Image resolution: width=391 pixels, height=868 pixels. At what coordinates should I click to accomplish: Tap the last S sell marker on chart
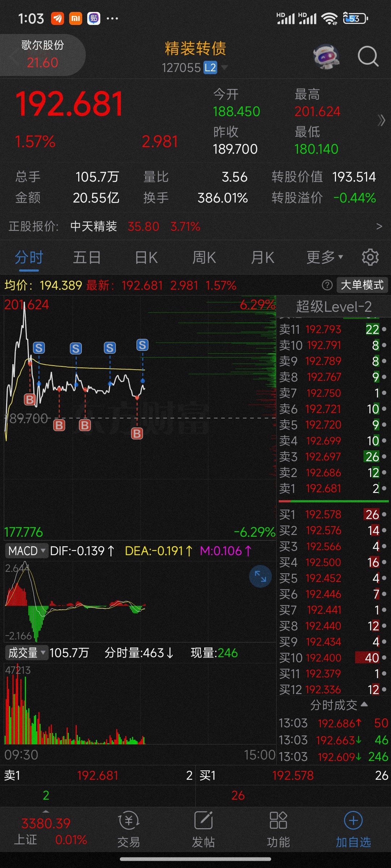[x=142, y=345]
